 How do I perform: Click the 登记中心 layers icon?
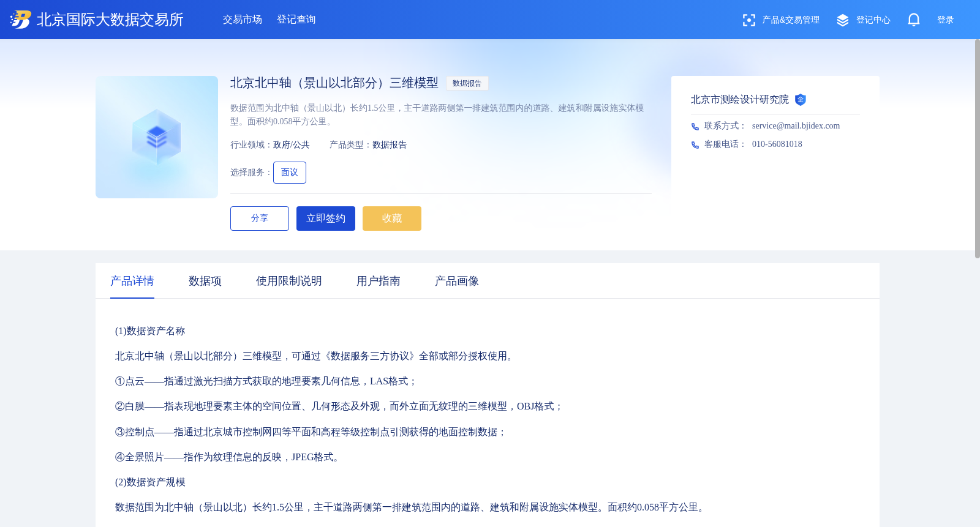[x=843, y=20]
